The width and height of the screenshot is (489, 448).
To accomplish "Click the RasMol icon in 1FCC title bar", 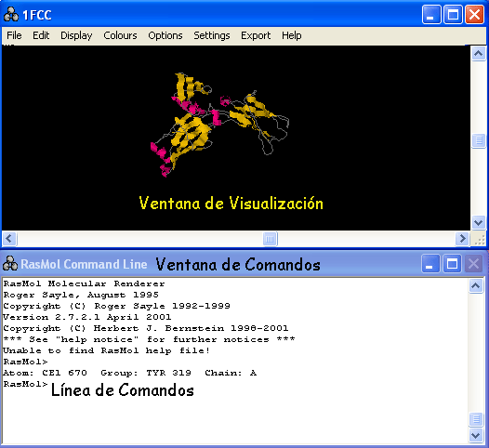I will pyautogui.click(x=11, y=14).
